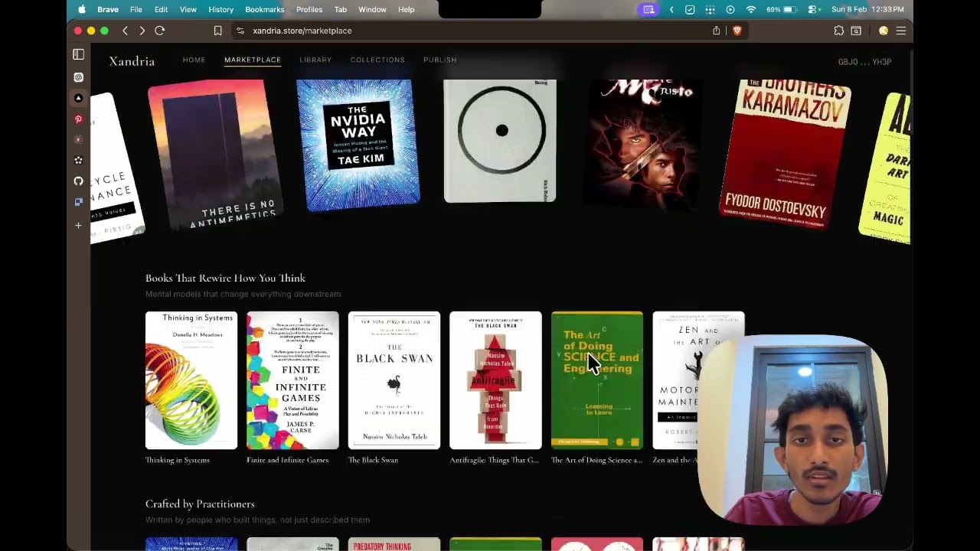Open the GBJO...YH3P wallet address button

[x=864, y=62]
